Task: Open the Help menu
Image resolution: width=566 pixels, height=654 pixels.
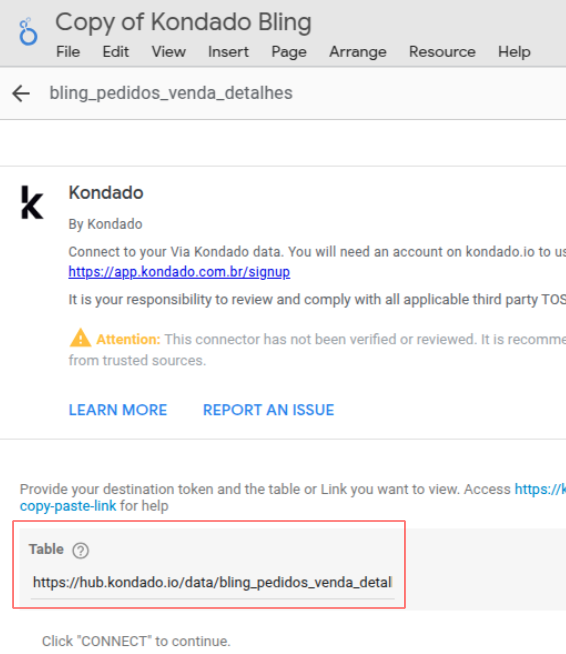Action: [x=514, y=52]
